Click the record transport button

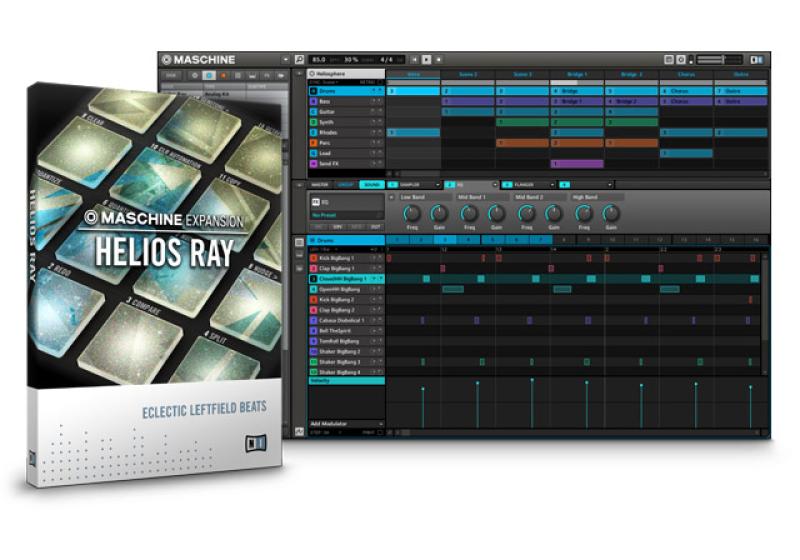pos(438,60)
